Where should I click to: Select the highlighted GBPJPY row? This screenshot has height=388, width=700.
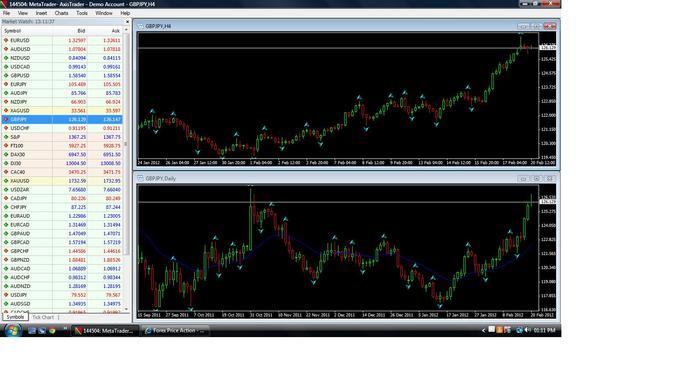pyautogui.click(x=62, y=119)
